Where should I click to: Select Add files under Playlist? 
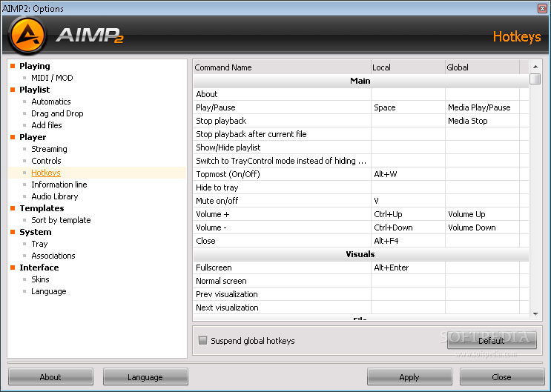click(47, 125)
